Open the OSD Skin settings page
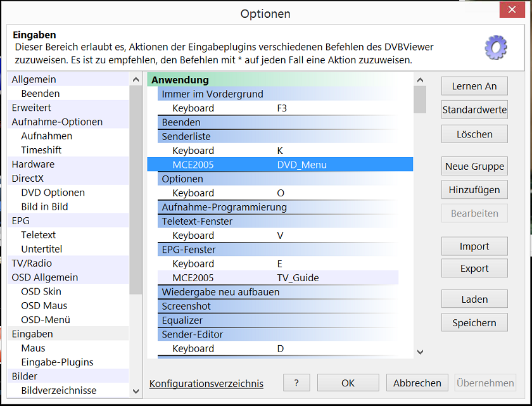This screenshot has width=532, height=406. [x=41, y=291]
